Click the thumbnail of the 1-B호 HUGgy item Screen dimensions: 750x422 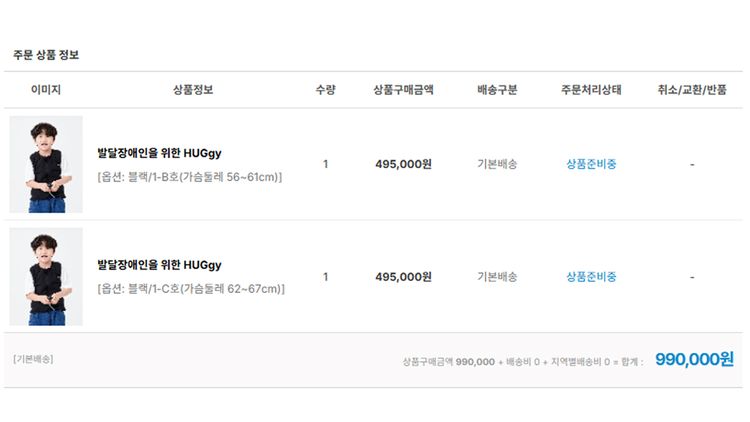46,164
